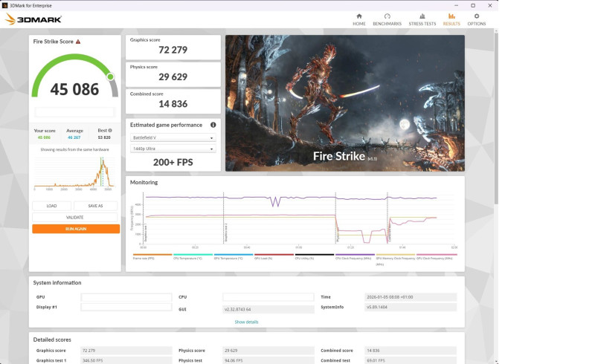Click the Options gear icon
This screenshot has height=364, width=595.
476,16
